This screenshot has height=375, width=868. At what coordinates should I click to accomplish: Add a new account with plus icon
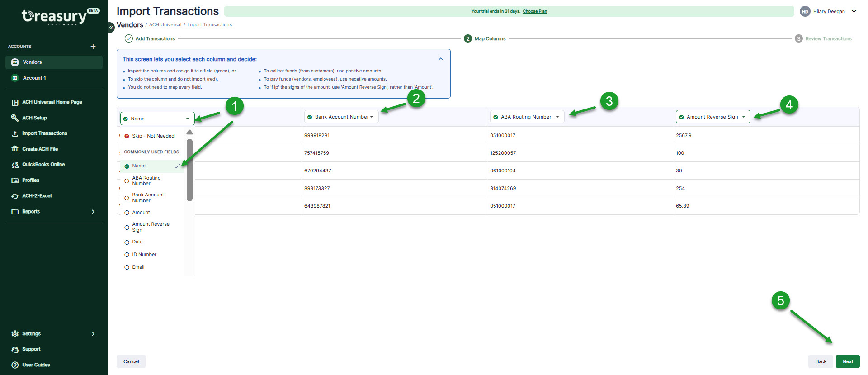93,47
